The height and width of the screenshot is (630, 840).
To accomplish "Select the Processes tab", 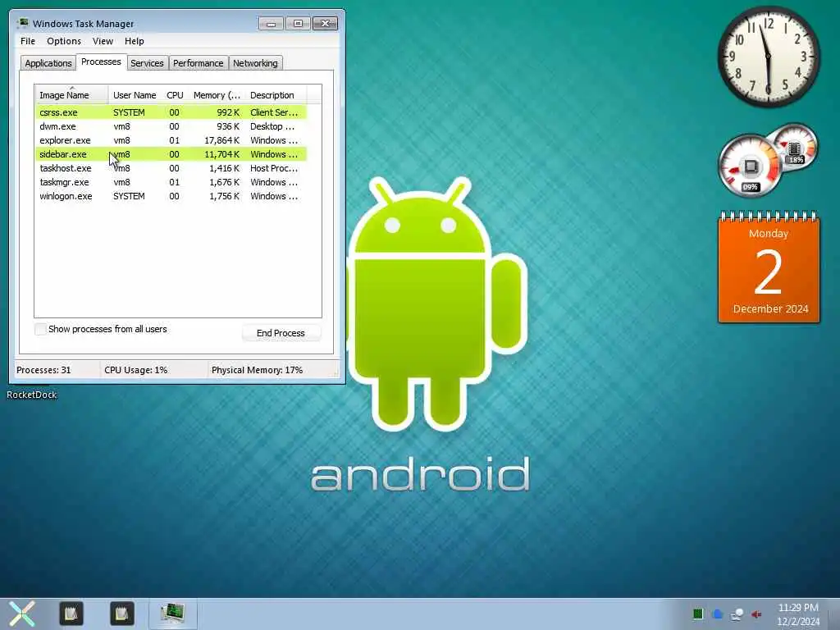I will pos(101,62).
